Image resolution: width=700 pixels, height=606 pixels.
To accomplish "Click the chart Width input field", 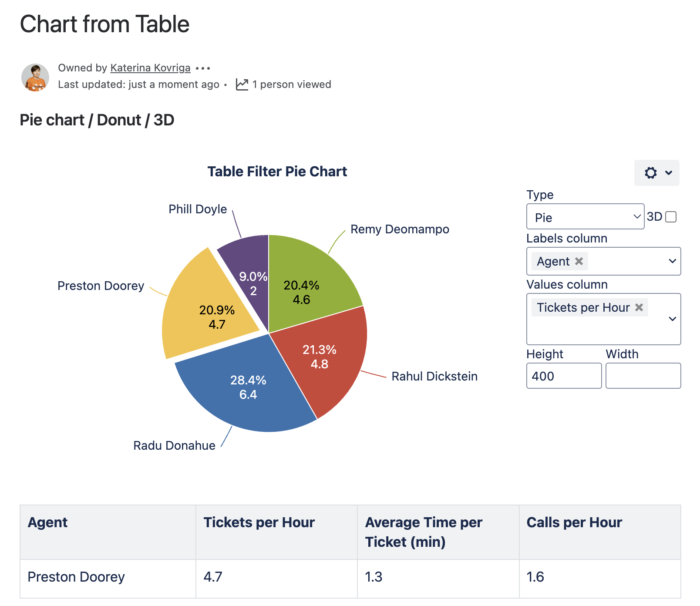I will tap(643, 376).
